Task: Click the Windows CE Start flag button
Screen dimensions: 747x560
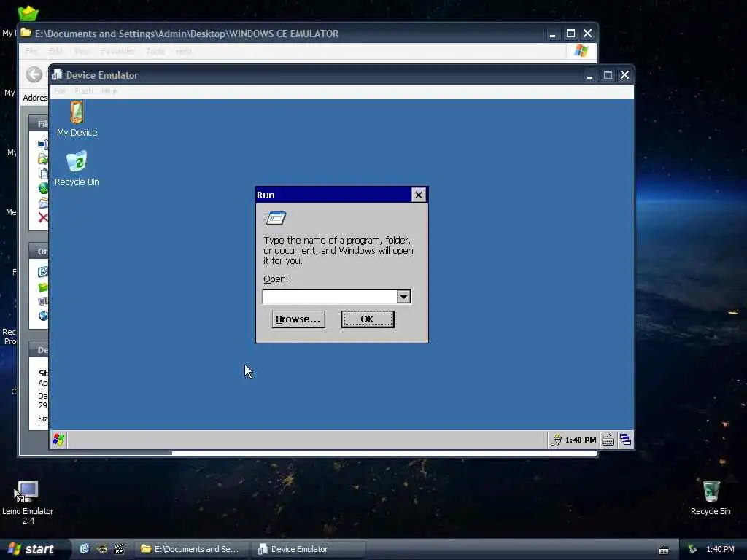Action: click(58, 440)
